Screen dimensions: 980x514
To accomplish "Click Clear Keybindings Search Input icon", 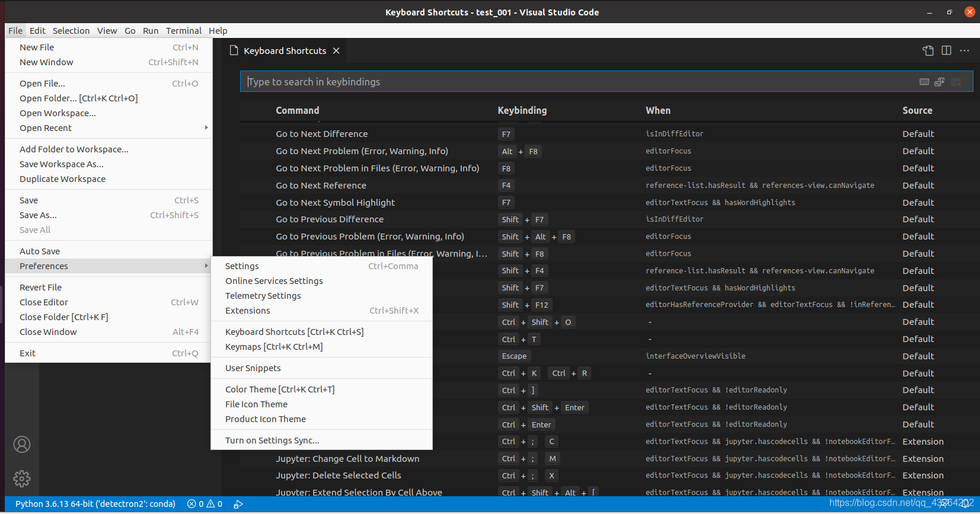I will [x=956, y=82].
